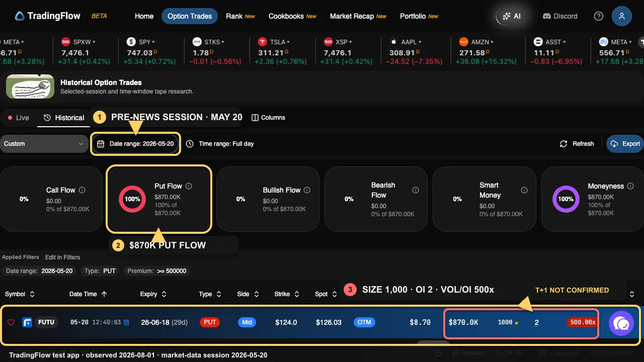This screenshot has width=644, height=362.
Task: Click the Moneyness 100% purple donut
Action: 566,199
